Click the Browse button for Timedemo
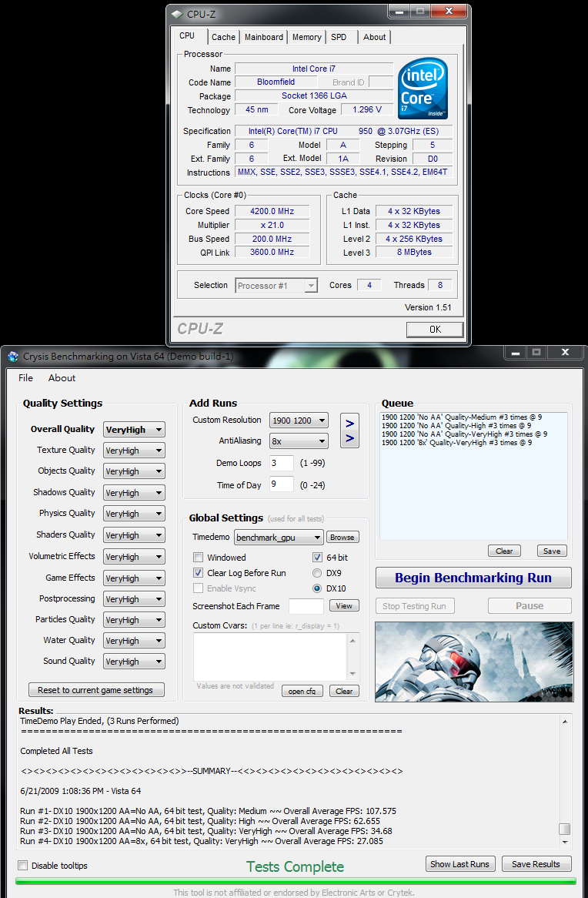588x898 pixels. (x=342, y=538)
